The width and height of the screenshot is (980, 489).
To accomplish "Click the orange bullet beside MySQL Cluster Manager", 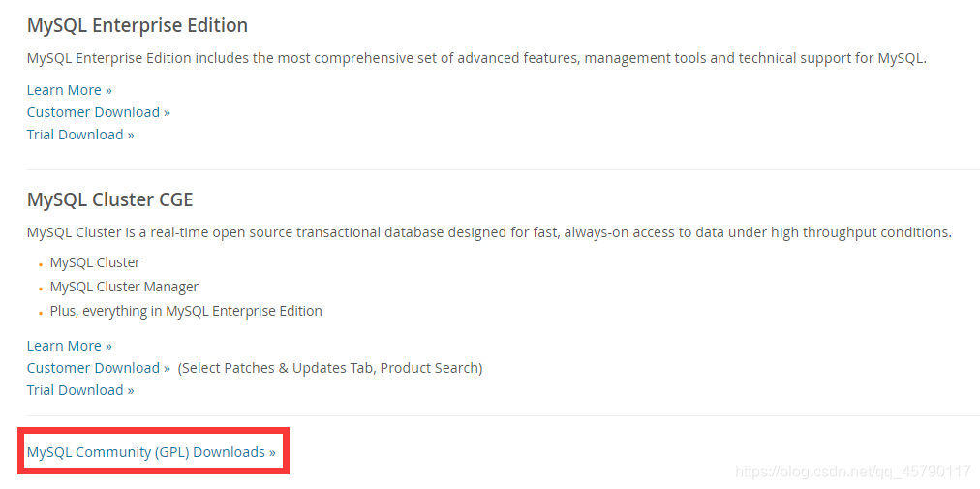I will (x=40, y=288).
